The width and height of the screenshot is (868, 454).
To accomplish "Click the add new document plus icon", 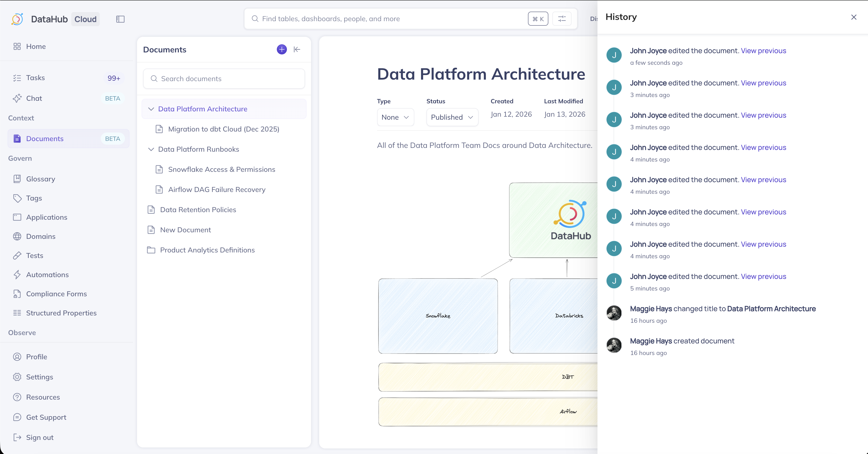I will 282,50.
